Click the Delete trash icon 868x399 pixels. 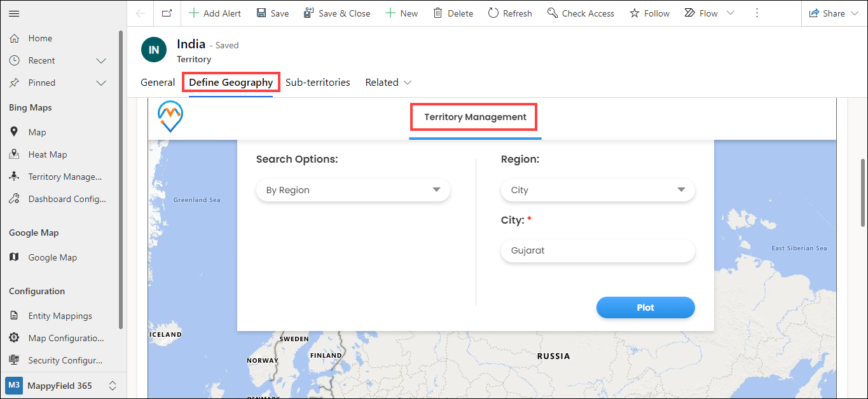pos(438,13)
